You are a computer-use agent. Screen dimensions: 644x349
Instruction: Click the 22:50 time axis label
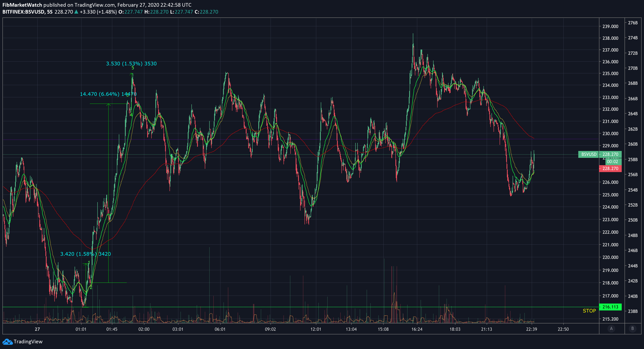(x=563, y=329)
